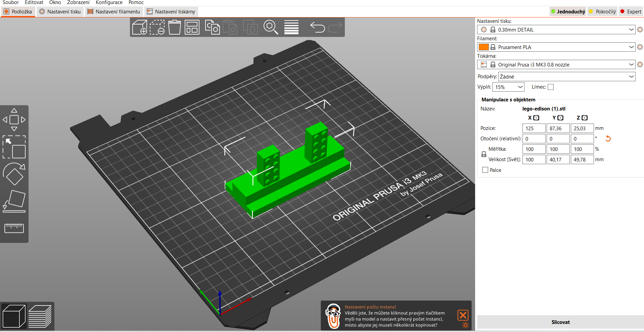Open the Soubor menu
This screenshot has height=332, width=644.
(x=11, y=2)
